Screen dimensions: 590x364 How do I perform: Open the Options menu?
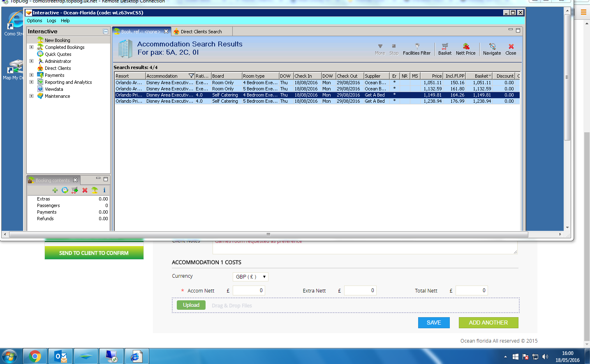pos(35,21)
